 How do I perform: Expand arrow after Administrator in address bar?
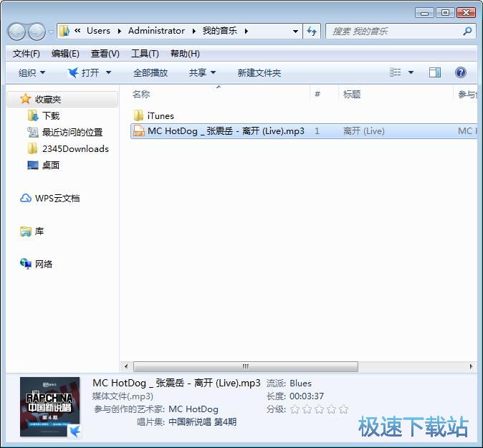(x=193, y=31)
